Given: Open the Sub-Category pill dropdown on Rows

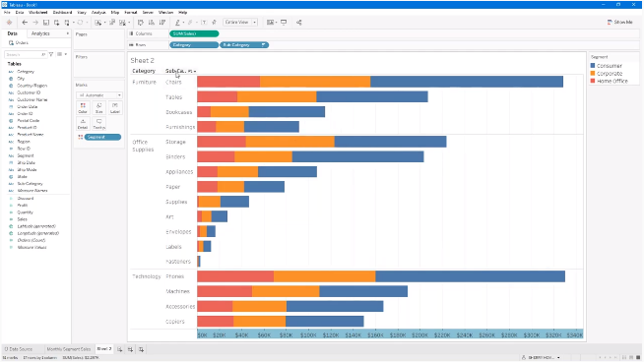Looking at the screenshot, I should [x=263, y=44].
